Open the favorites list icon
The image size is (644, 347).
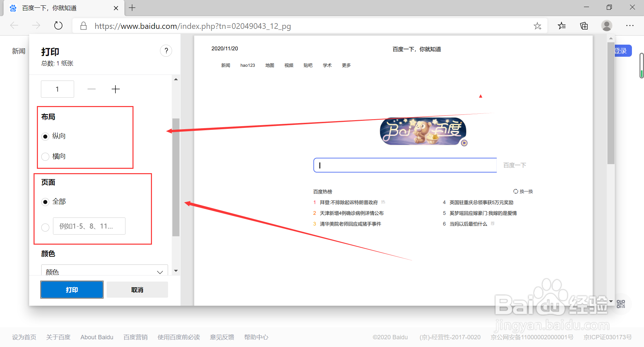(x=562, y=26)
